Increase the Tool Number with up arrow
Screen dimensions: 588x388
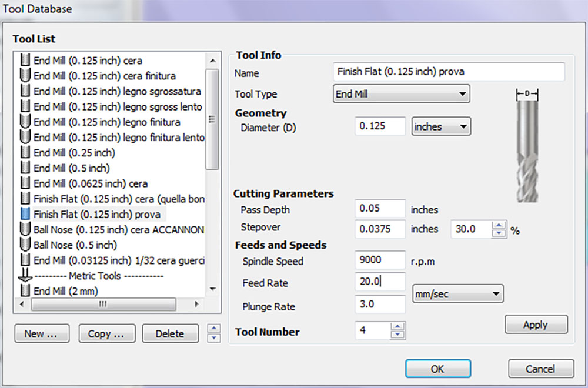click(398, 326)
